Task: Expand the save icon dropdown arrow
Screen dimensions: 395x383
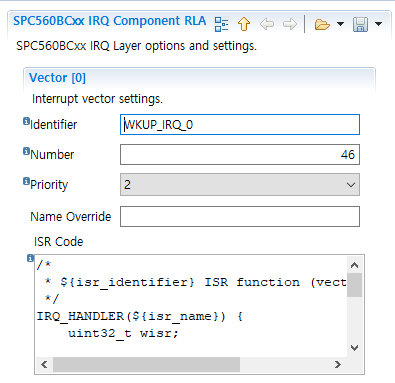Action: coord(378,24)
